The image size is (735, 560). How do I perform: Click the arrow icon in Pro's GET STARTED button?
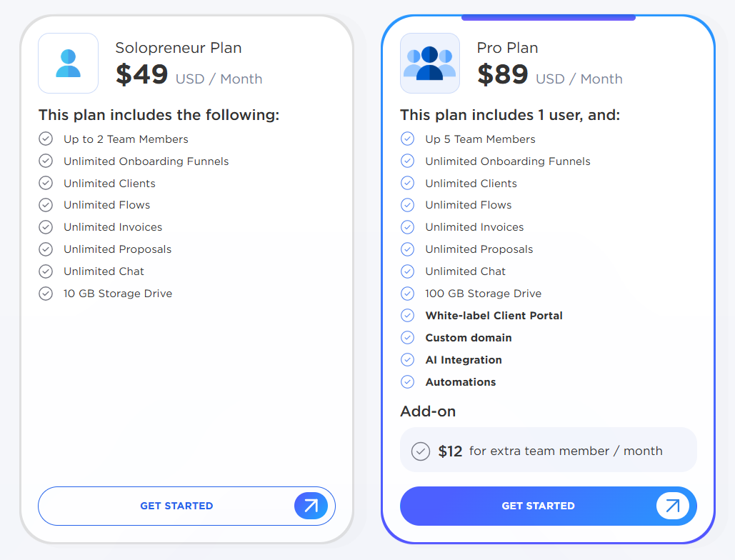point(672,506)
